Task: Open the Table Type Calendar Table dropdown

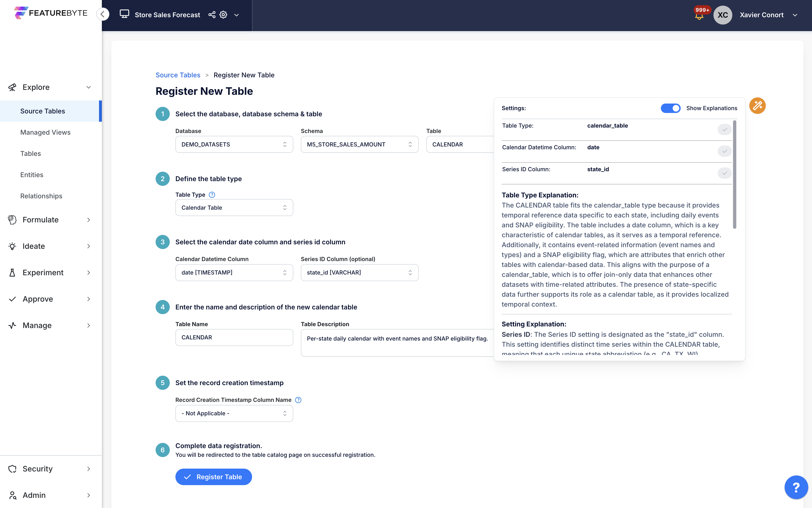Action: click(234, 208)
